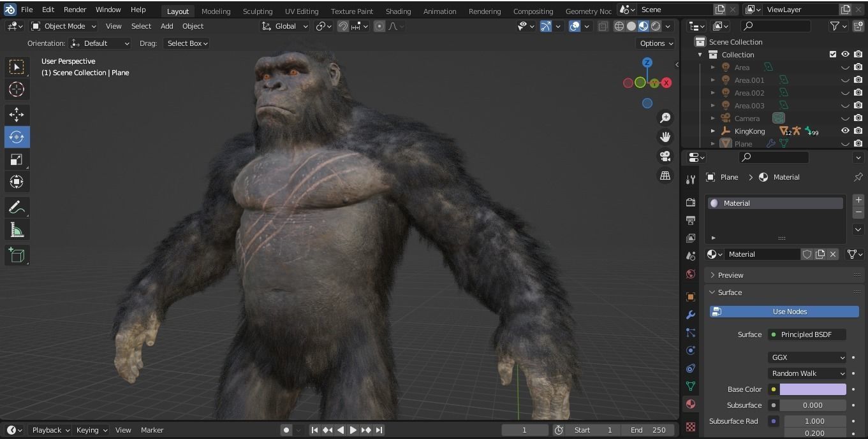The image size is (868, 439).
Task: Click the Use Nodes button
Action: [784, 312]
